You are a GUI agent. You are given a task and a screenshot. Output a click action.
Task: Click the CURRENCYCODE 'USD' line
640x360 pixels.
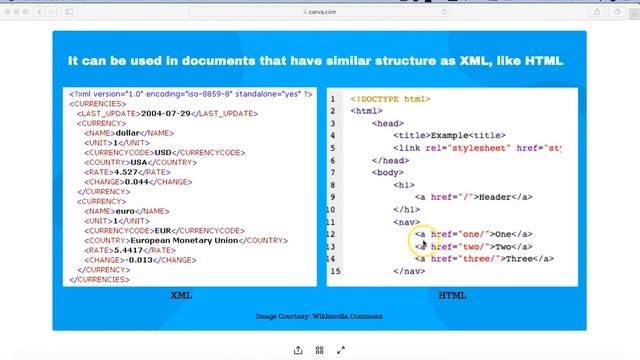pyautogui.click(x=165, y=153)
